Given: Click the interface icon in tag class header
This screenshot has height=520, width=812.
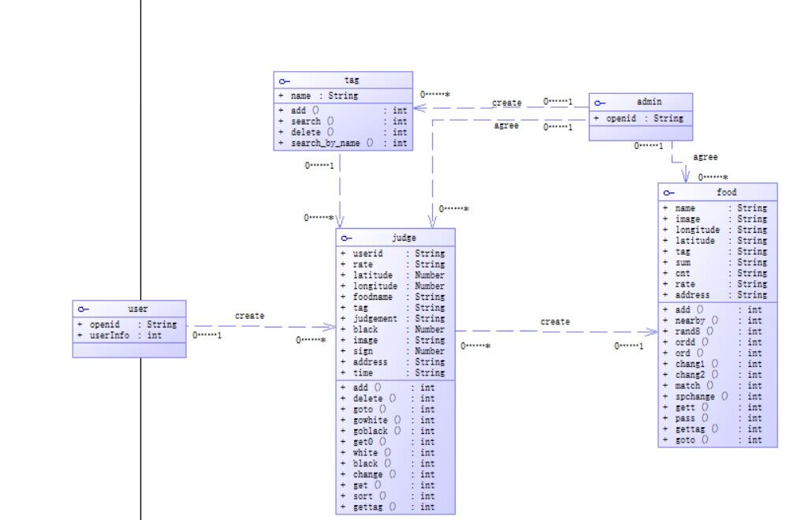Looking at the screenshot, I should click(x=285, y=81).
